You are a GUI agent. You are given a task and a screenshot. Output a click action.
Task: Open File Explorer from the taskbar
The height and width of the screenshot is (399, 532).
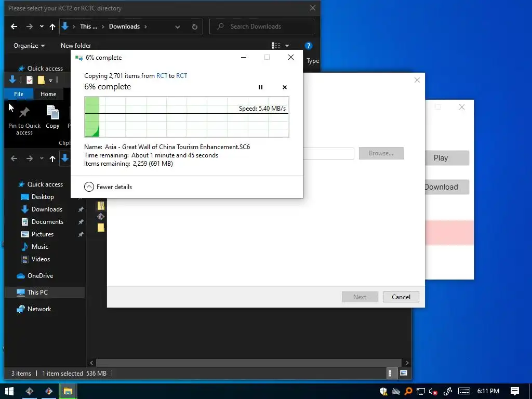pyautogui.click(x=68, y=391)
